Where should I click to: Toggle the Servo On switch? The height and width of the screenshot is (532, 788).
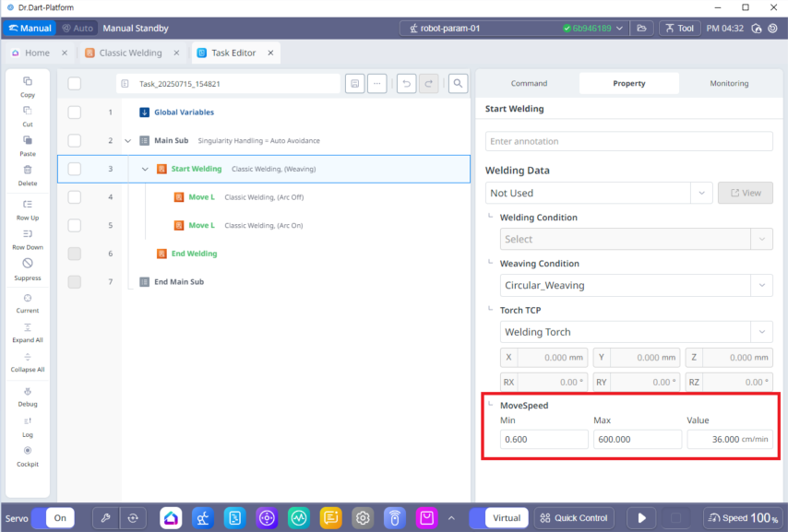point(53,518)
